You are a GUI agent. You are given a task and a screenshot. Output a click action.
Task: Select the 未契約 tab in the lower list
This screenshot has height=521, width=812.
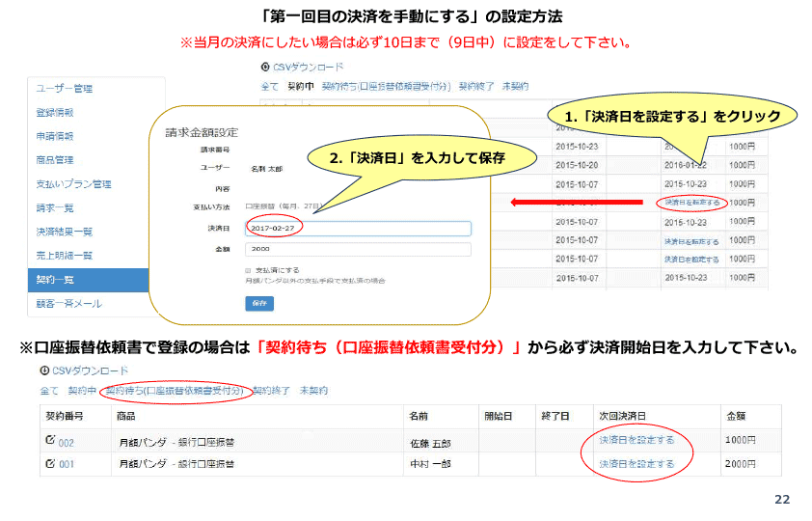tap(313, 391)
